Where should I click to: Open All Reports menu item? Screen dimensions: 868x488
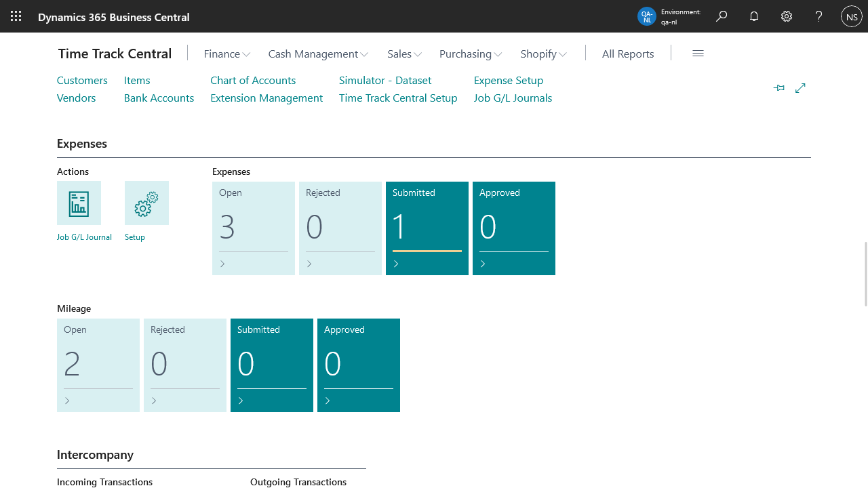click(628, 54)
